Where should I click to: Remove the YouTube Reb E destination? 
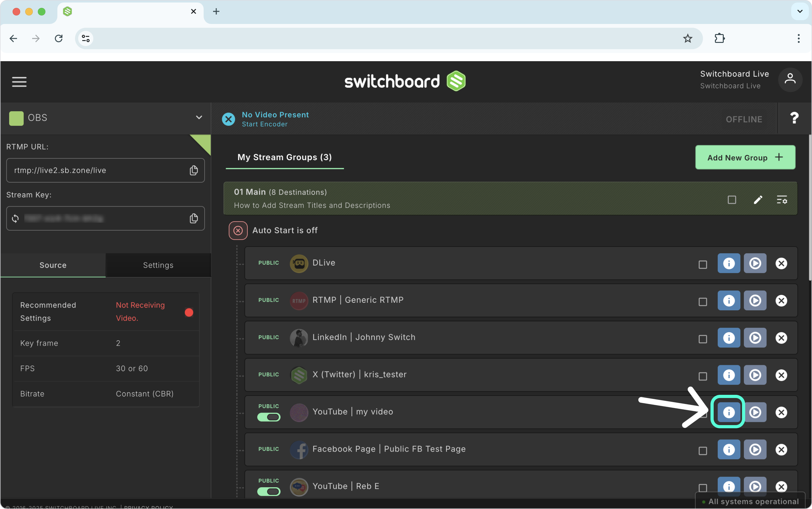(781, 487)
